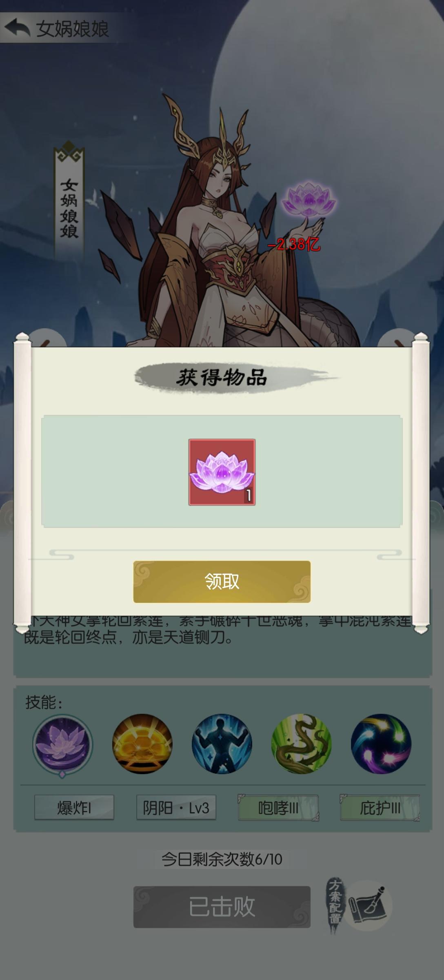Open the golden turtle shell skill icon
Image resolution: width=444 pixels, height=980 pixels.
coord(142,744)
